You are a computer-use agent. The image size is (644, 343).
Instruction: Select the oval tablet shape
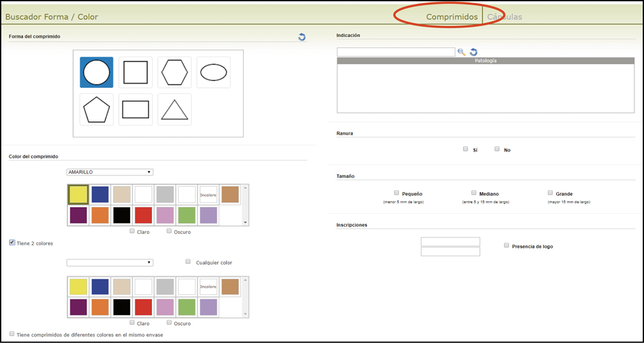(214, 73)
